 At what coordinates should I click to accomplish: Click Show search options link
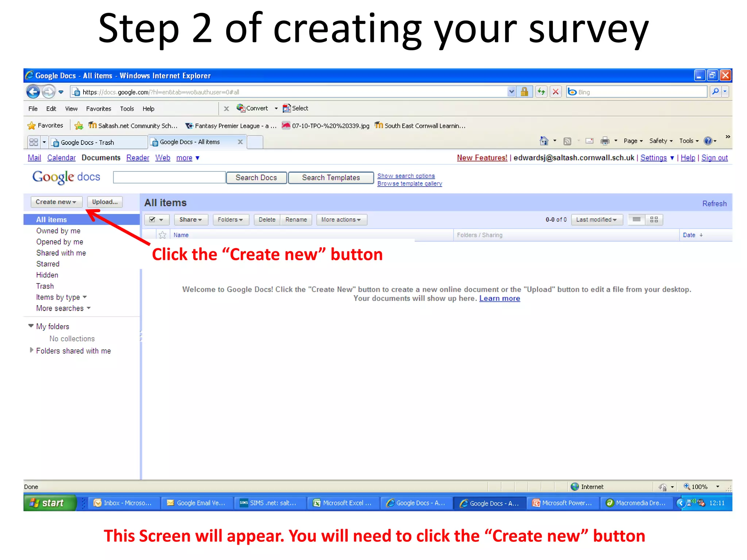click(x=406, y=176)
